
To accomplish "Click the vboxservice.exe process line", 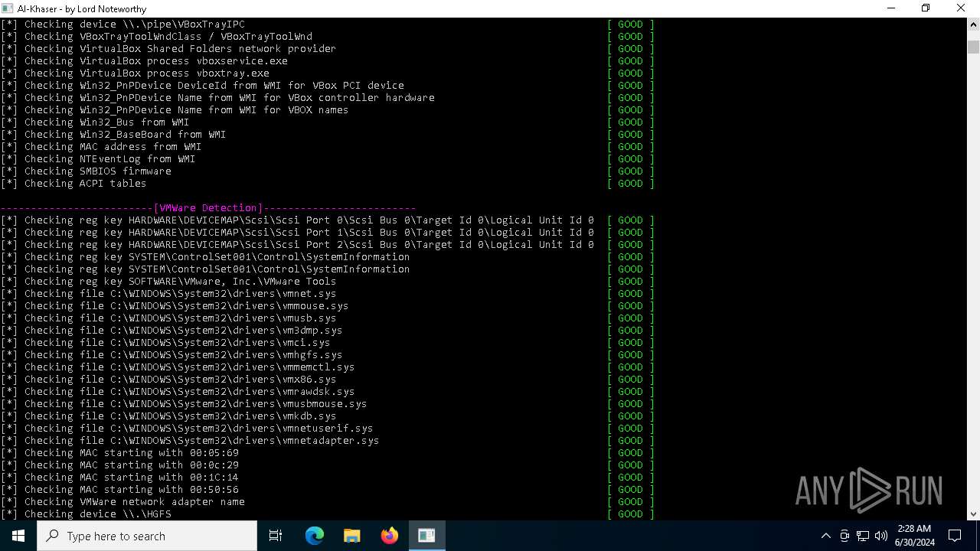I will [144, 61].
